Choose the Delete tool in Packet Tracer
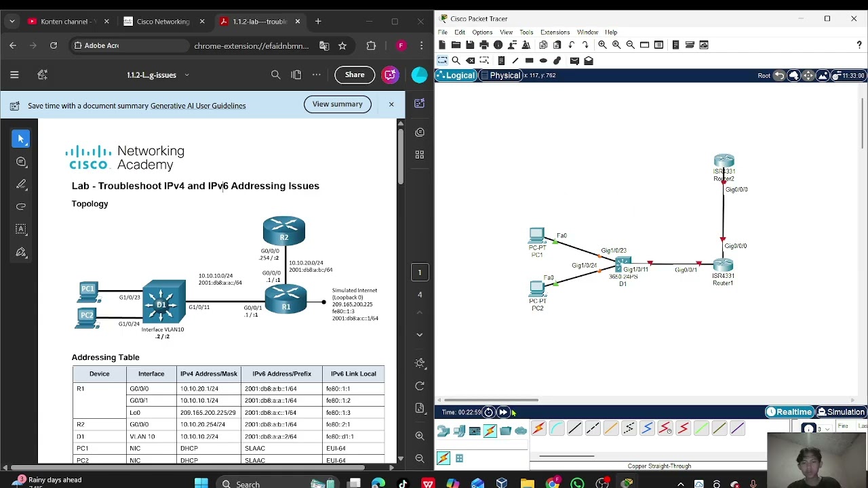 coord(470,60)
